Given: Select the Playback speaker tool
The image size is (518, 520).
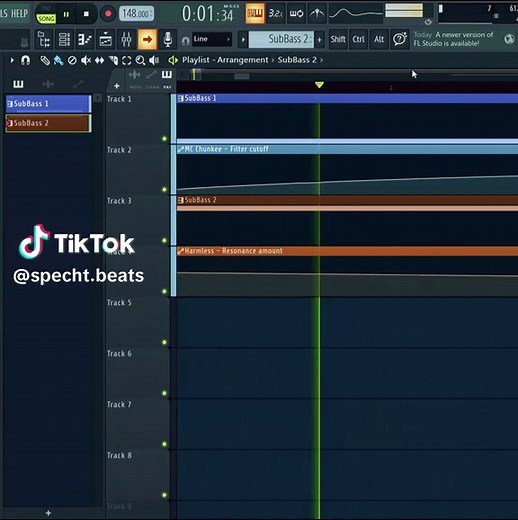Looking at the screenshot, I should 154,60.
